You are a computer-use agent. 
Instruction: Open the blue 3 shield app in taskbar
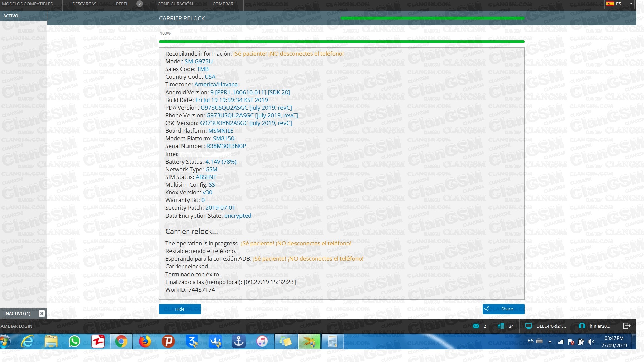pos(192,342)
